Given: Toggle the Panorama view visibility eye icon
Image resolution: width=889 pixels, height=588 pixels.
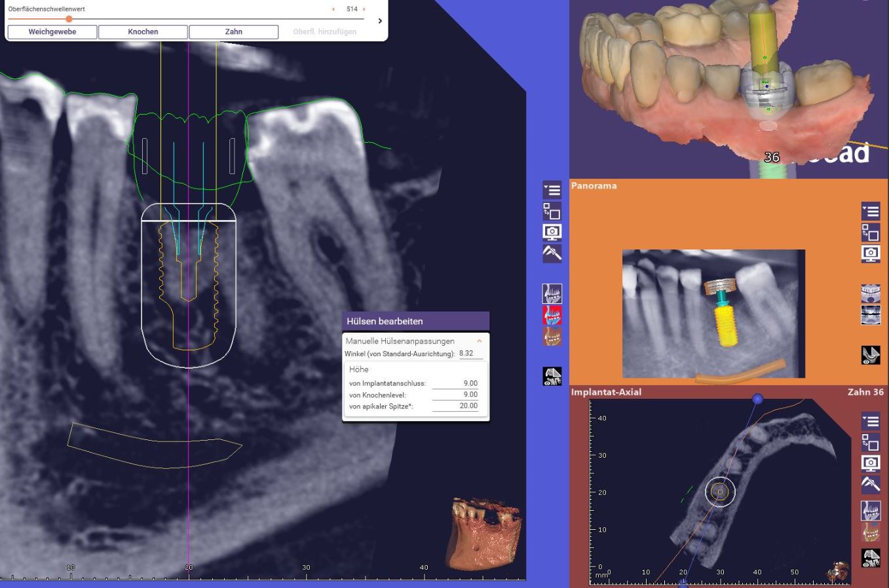Looking at the screenshot, I should pos(870,356).
